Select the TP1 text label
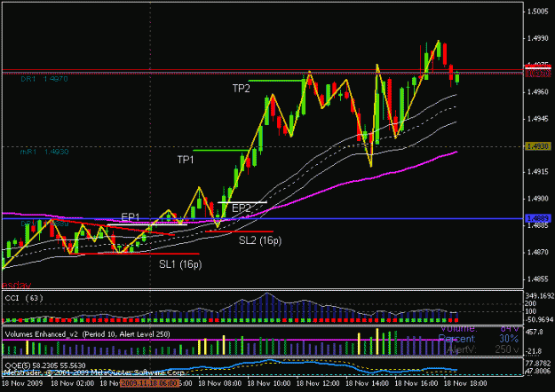The image size is (555, 392). 186,160
